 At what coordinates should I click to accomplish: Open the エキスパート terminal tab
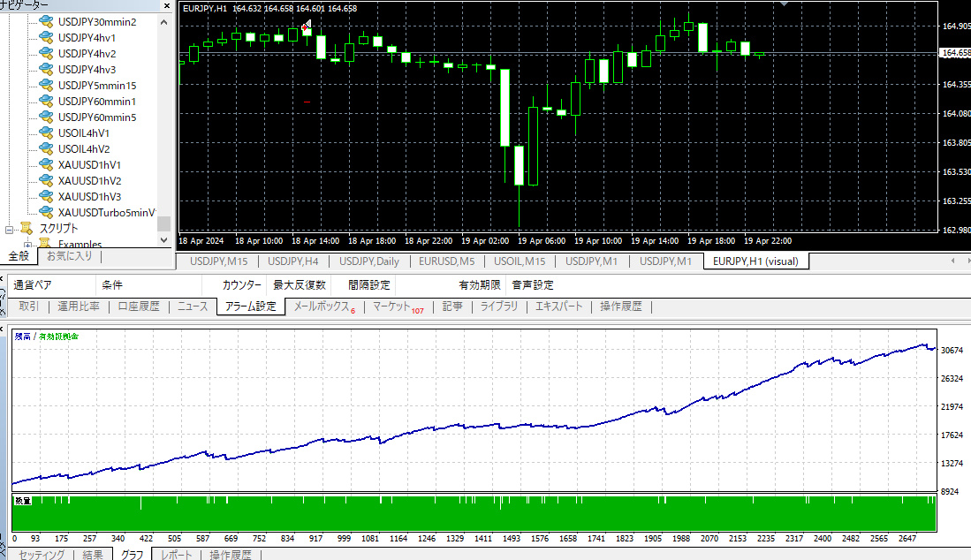click(558, 306)
